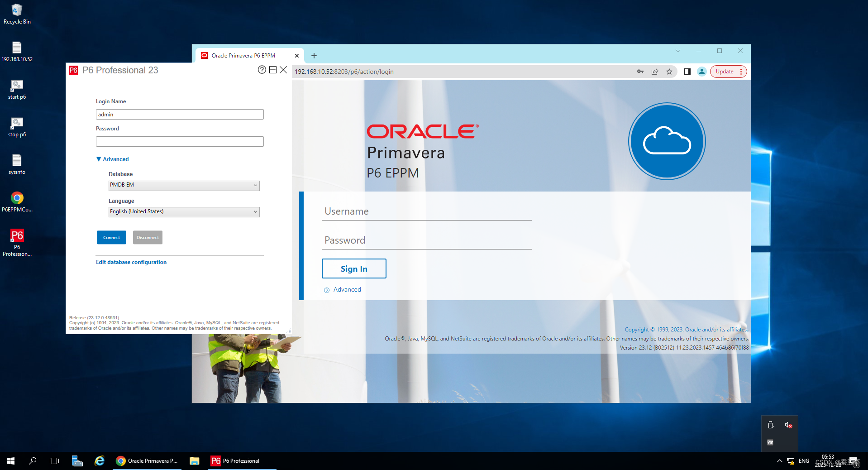
Task: Open a new Chrome tab with plus icon
Action: tap(314, 56)
